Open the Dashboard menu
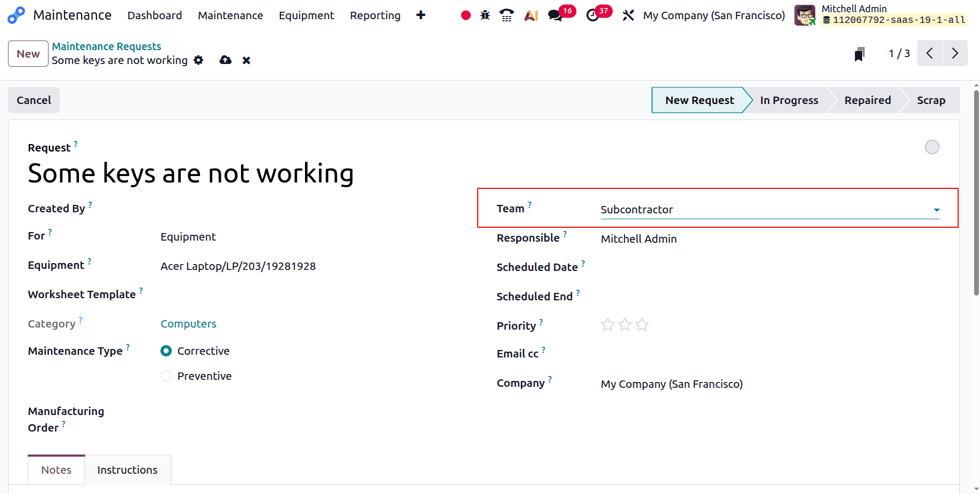 155,15
